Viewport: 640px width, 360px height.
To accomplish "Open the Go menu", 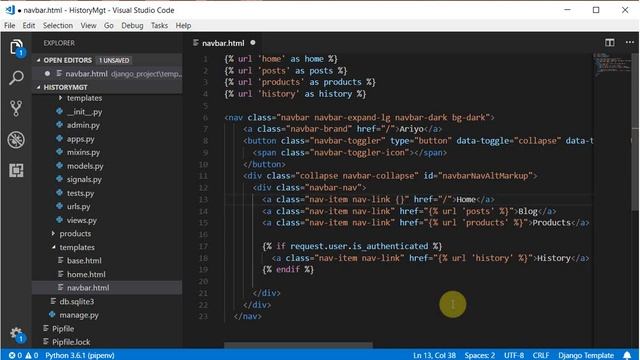I will (109, 25).
